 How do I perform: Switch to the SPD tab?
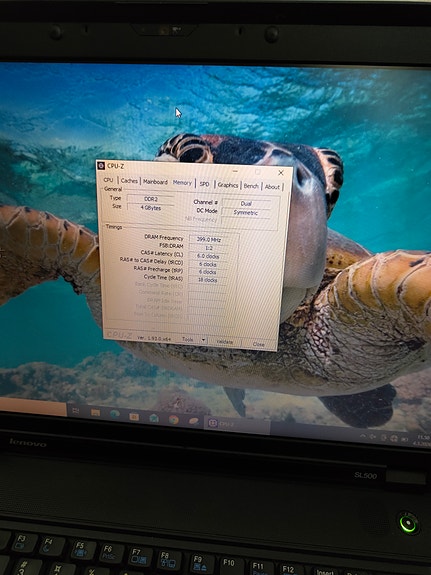[x=204, y=184]
